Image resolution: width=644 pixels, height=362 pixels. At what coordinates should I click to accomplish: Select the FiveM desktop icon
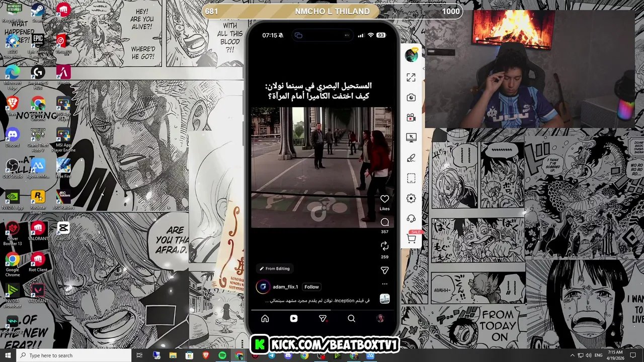tap(63, 75)
